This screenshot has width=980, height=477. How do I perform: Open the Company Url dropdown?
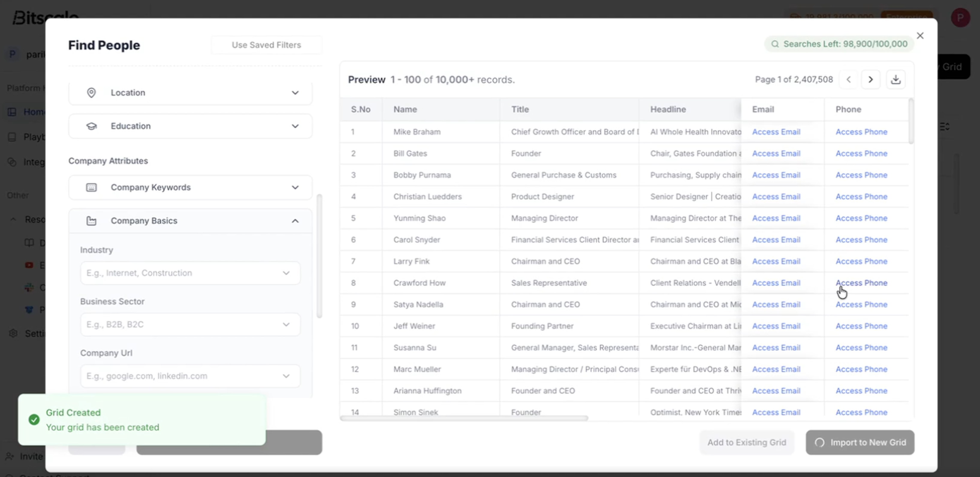click(x=190, y=376)
